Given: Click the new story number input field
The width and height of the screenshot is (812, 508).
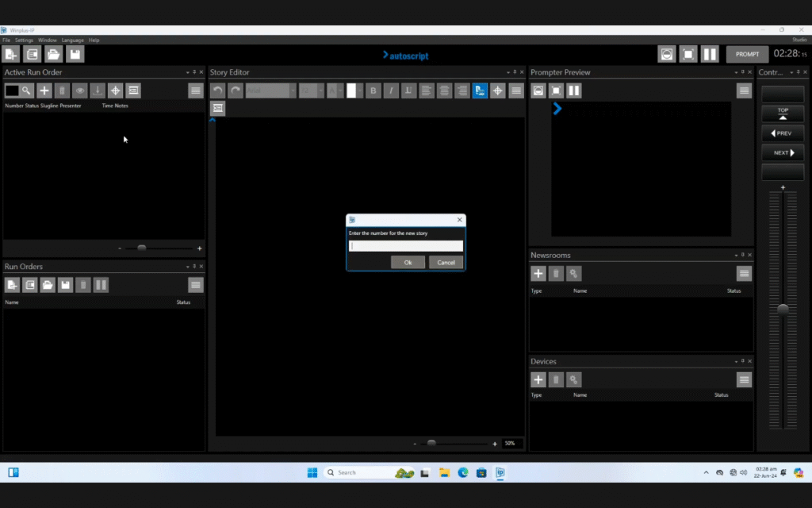Looking at the screenshot, I should (406, 246).
